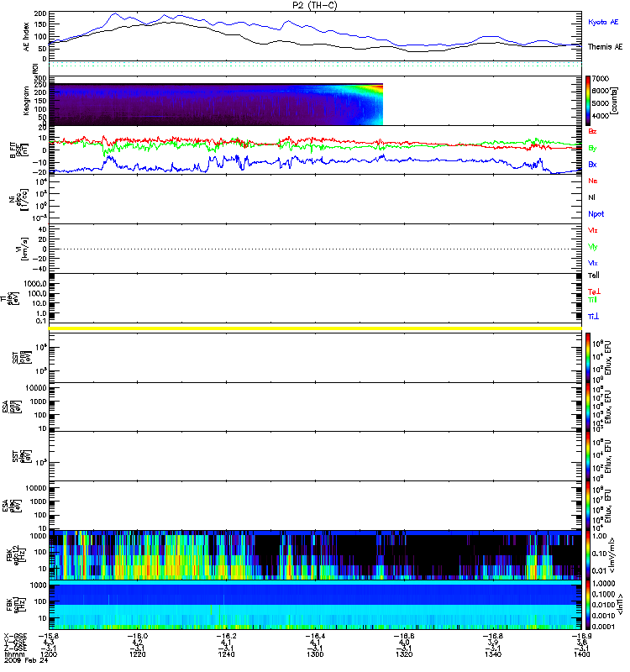Click the 1220 time tick label
The width and height of the screenshot is (630, 672).
[x=137, y=654]
